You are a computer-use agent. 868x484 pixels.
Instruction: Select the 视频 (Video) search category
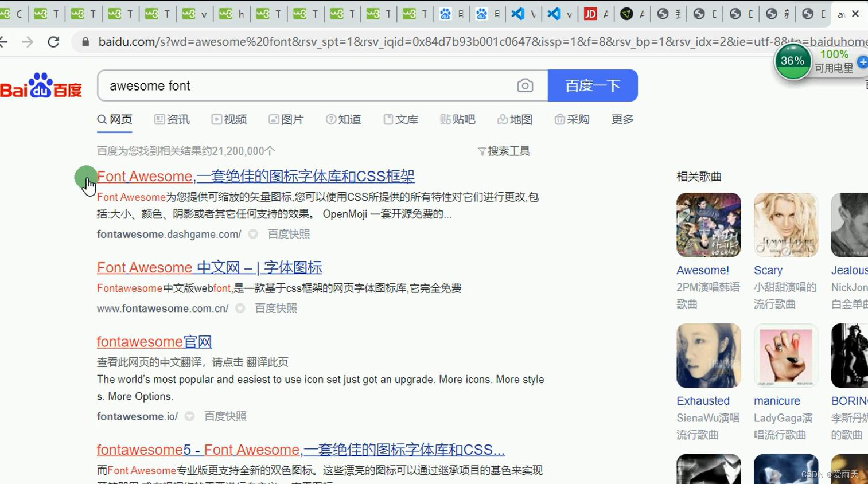coord(229,119)
